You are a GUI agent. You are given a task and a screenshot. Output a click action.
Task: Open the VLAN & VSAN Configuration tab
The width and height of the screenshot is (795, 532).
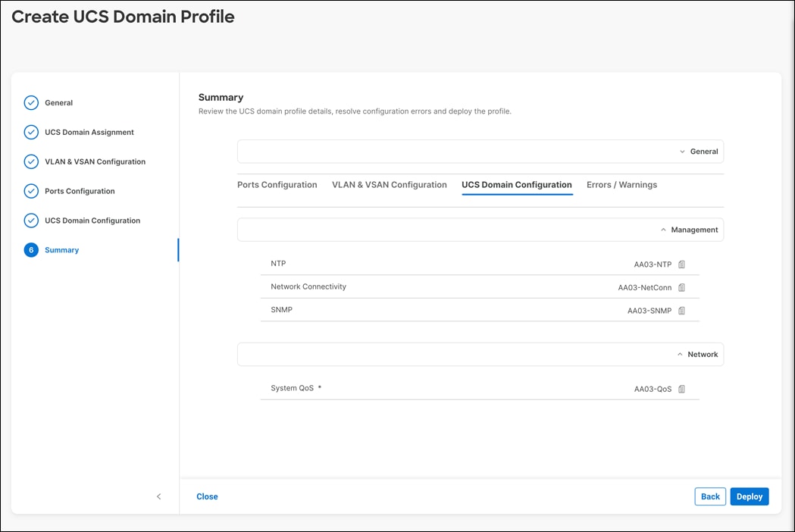pos(389,184)
